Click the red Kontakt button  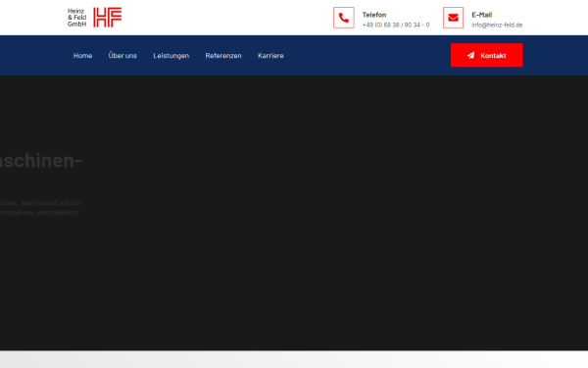click(x=486, y=55)
